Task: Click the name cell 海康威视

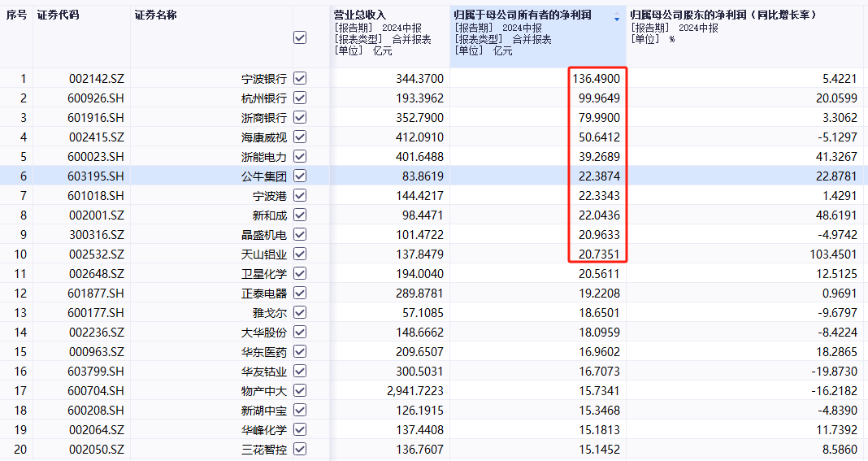Action: click(x=264, y=137)
